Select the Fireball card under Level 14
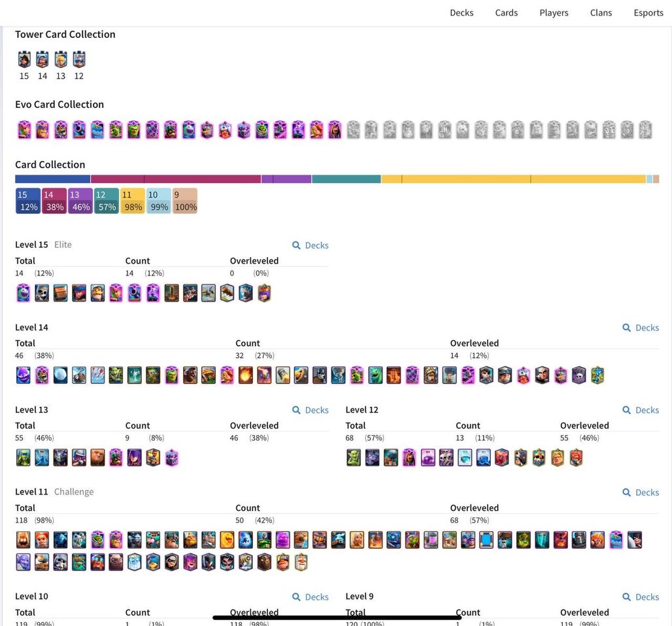 point(246,375)
